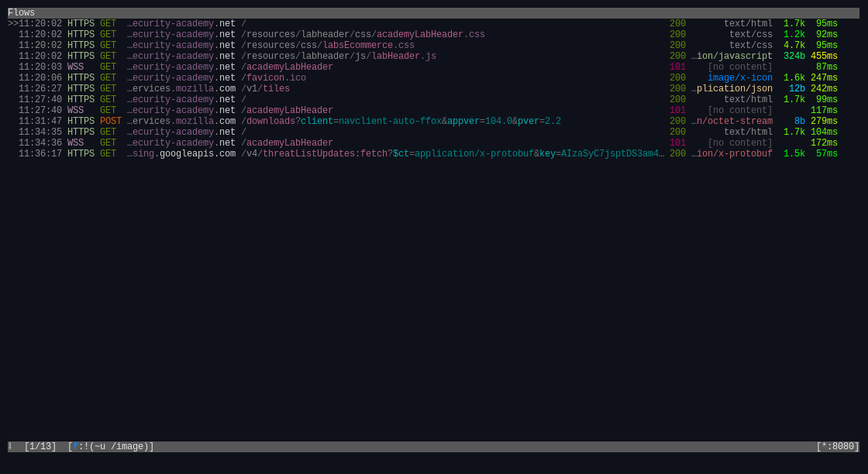Click the javascript content type of labHeader.js
The width and height of the screenshot is (868, 474).
click(x=731, y=56)
